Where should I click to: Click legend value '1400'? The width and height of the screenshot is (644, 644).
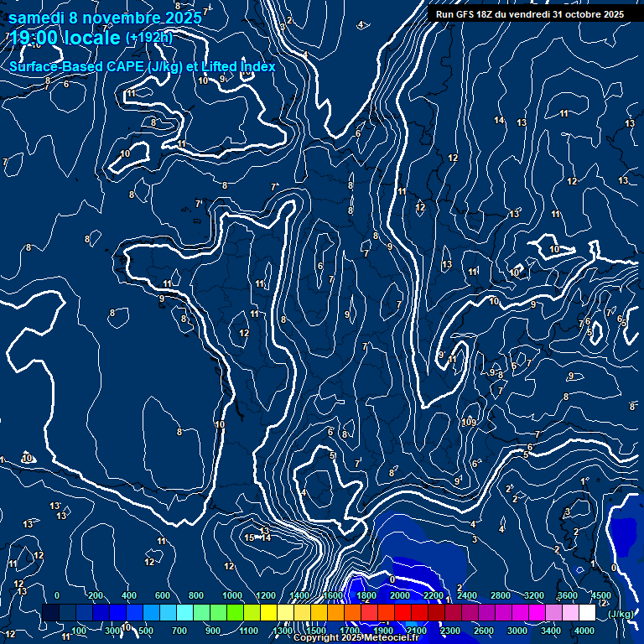(299, 595)
